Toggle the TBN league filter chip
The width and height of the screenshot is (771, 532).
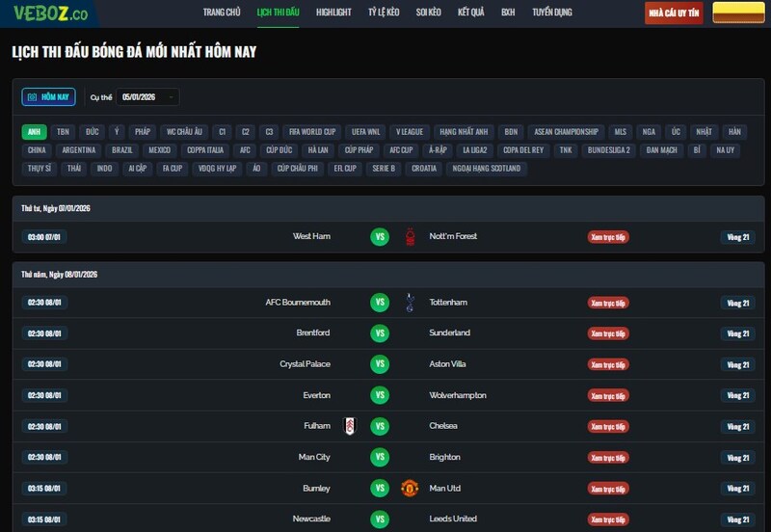(63, 132)
